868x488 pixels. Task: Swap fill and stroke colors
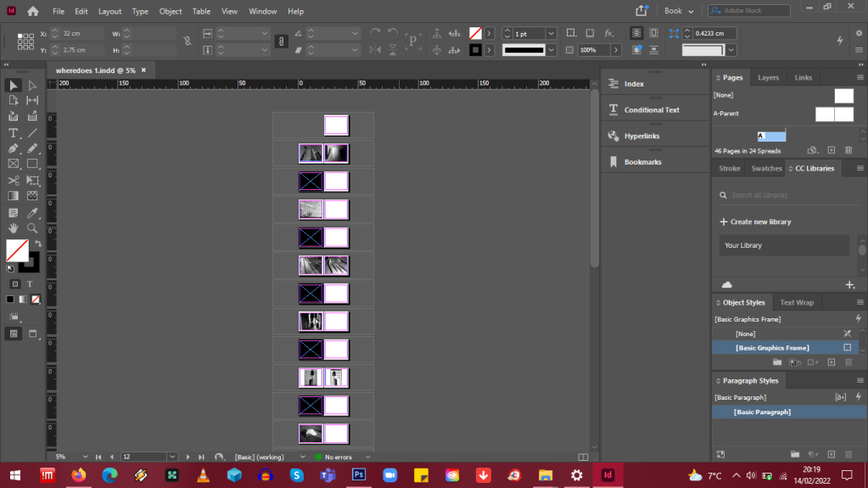coord(38,244)
